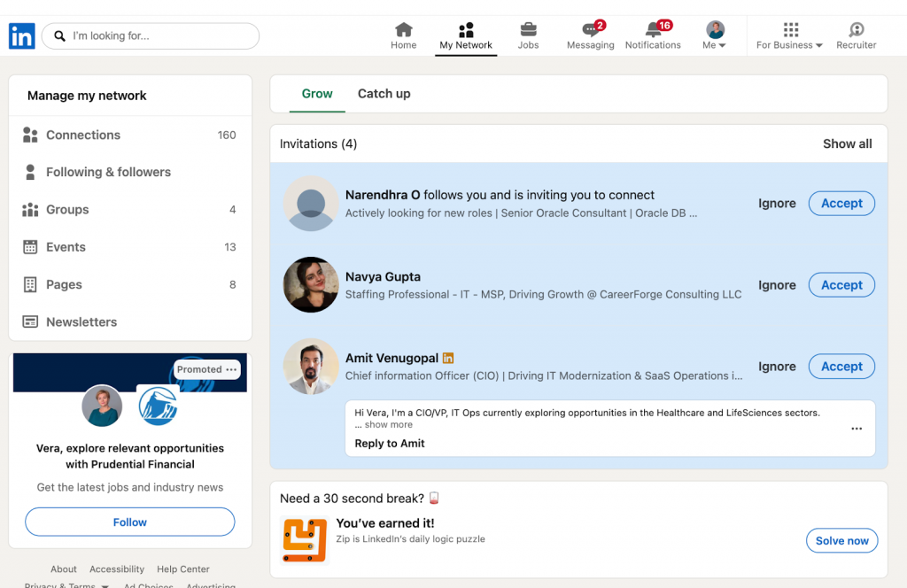This screenshot has width=907, height=588.
Task: Click the Pages icon in the sidebar
Action: tap(30, 284)
